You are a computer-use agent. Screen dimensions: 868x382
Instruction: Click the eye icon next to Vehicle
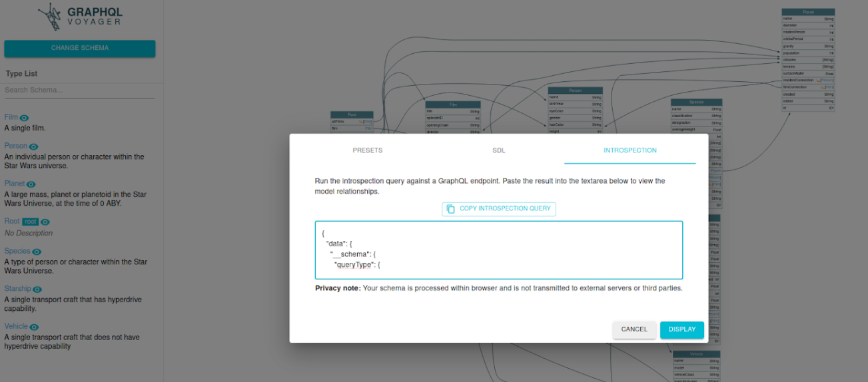point(34,327)
